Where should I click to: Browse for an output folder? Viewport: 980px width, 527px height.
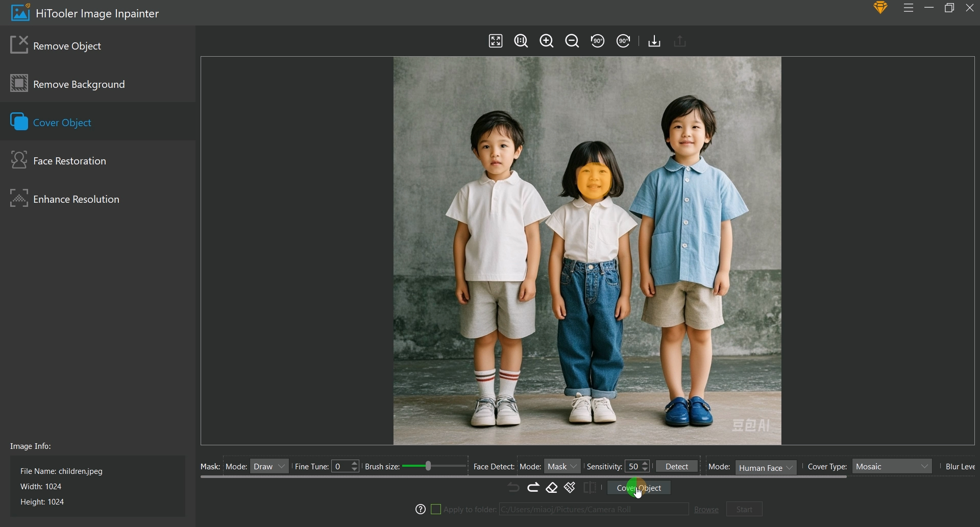tap(706, 509)
